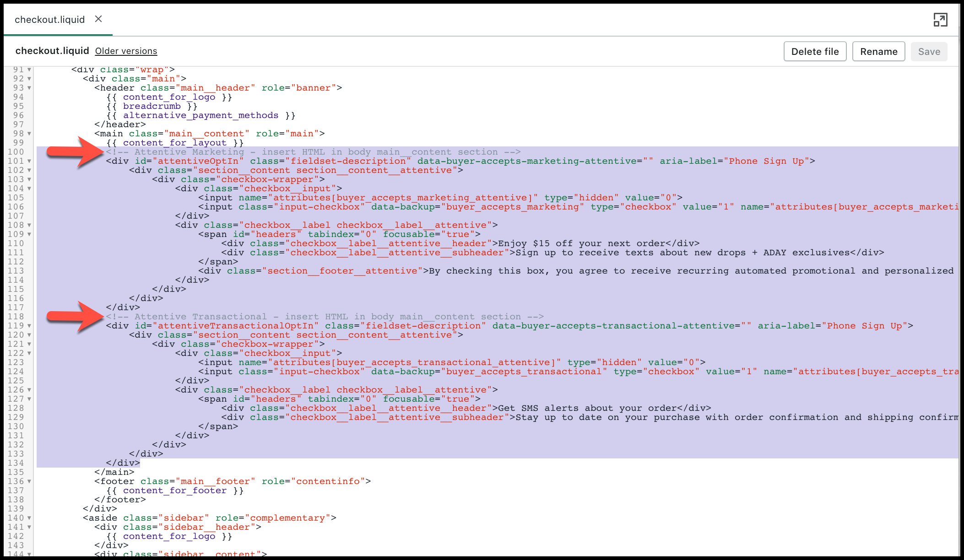Click line number 100 in the gutter
Image resolution: width=964 pixels, height=560 pixels.
(16, 152)
